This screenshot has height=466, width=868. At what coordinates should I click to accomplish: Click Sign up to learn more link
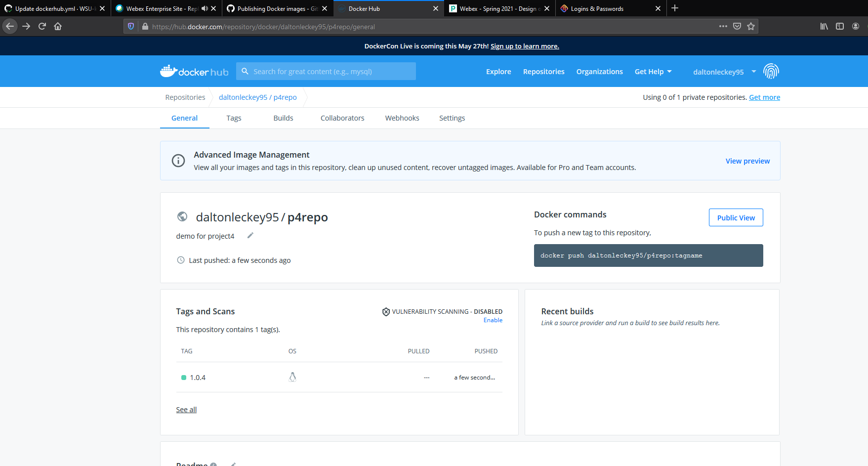[x=525, y=46]
